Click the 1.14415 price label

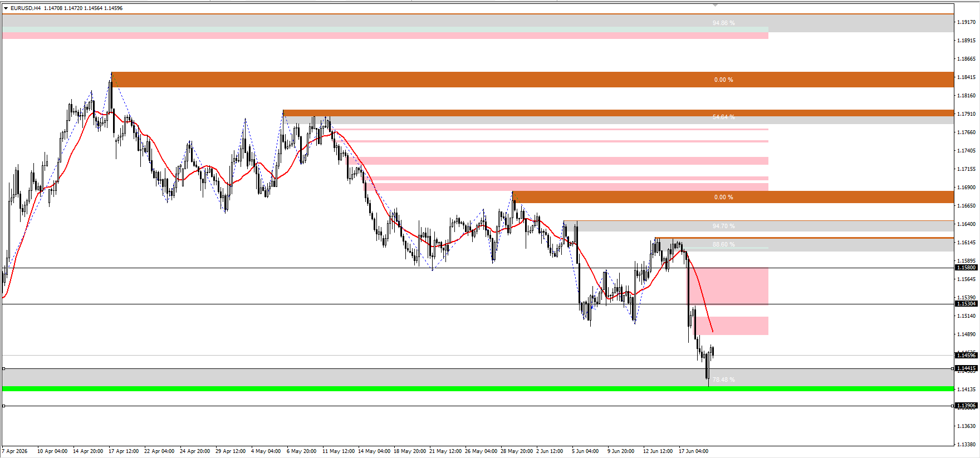point(966,368)
